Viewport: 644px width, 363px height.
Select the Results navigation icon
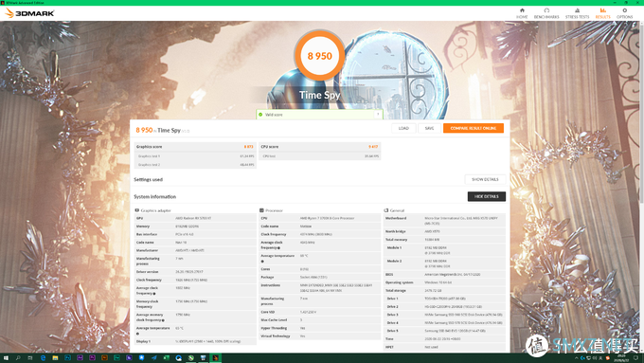(602, 12)
